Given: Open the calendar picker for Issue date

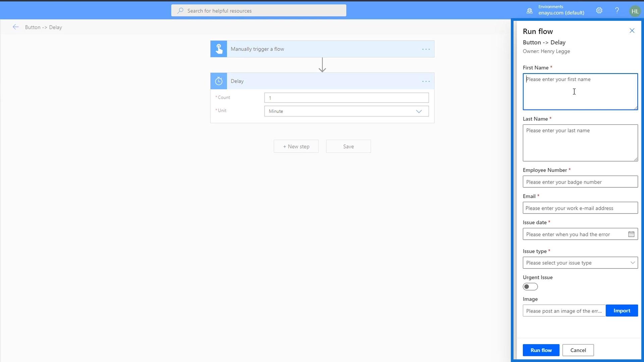Looking at the screenshot, I should tap(631, 234).
